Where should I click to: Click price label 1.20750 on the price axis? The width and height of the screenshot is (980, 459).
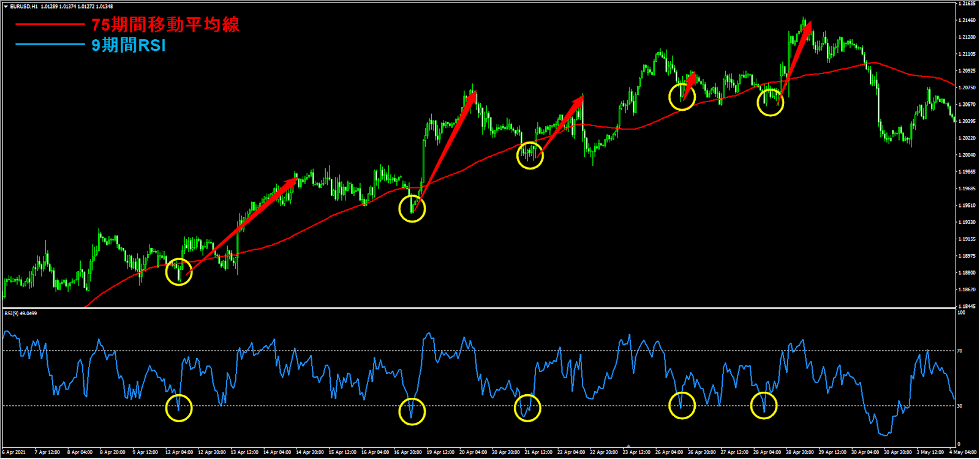[967, 88]
